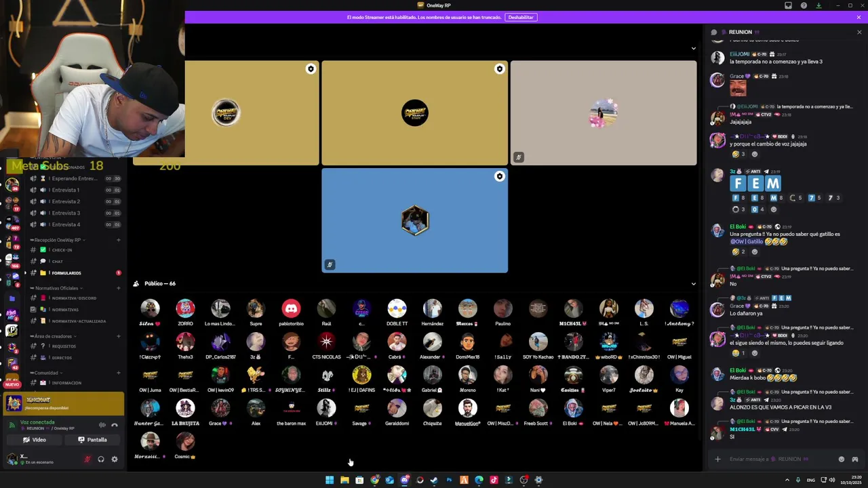Open attachment plus button in chat
The image size is (868, 488).
(x=717, y=460)
